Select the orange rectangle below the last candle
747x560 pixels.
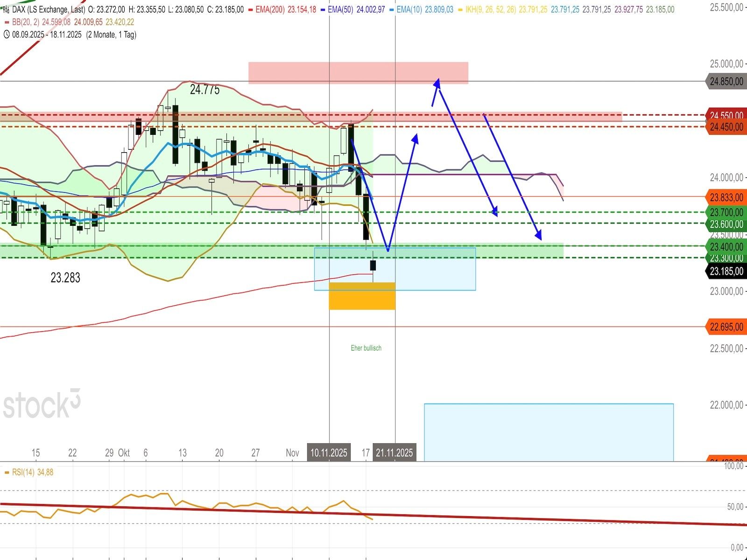pyautogui.click(x=362, y=296)
